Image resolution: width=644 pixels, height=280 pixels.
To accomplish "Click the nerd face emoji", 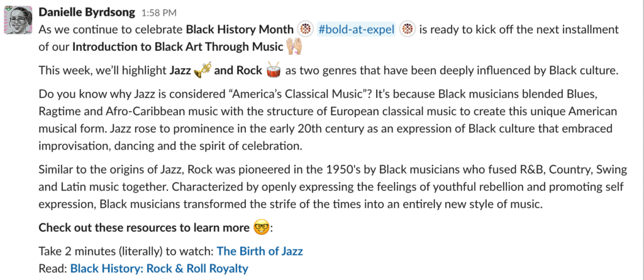I will point(261,227).
